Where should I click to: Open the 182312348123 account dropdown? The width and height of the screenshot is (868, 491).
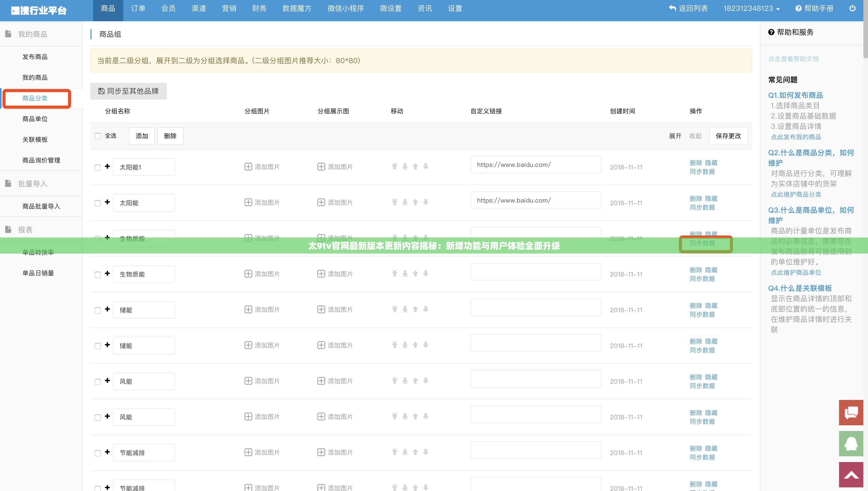pyautogui.click(x=752, y=9)
